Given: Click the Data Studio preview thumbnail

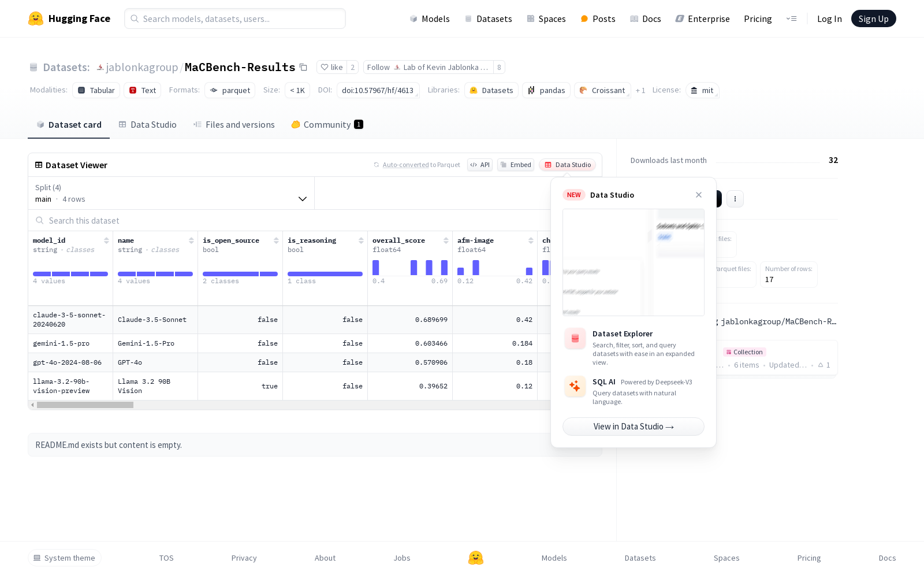Looking at the screenshot, I should (x=634, y=262).
